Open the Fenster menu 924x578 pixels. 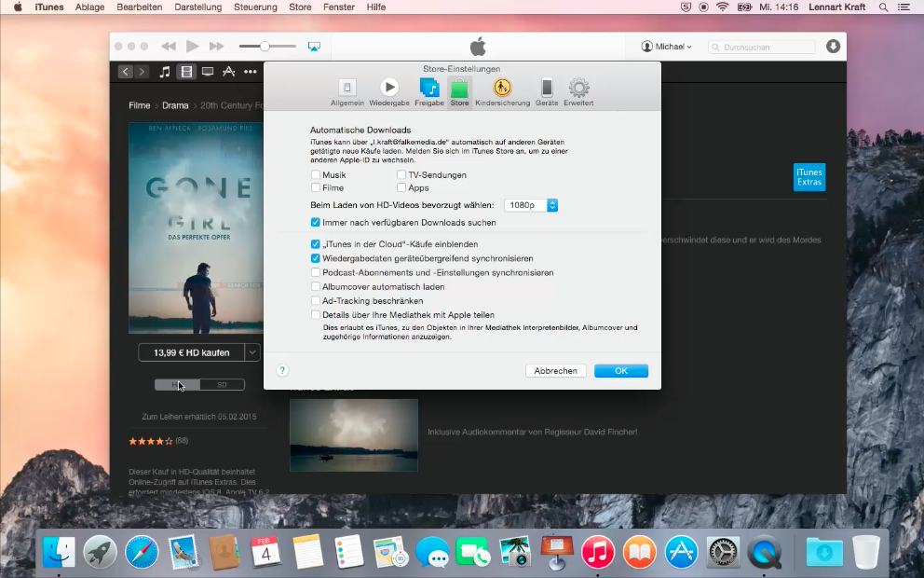pyautogui.click(x=339, y=7)
